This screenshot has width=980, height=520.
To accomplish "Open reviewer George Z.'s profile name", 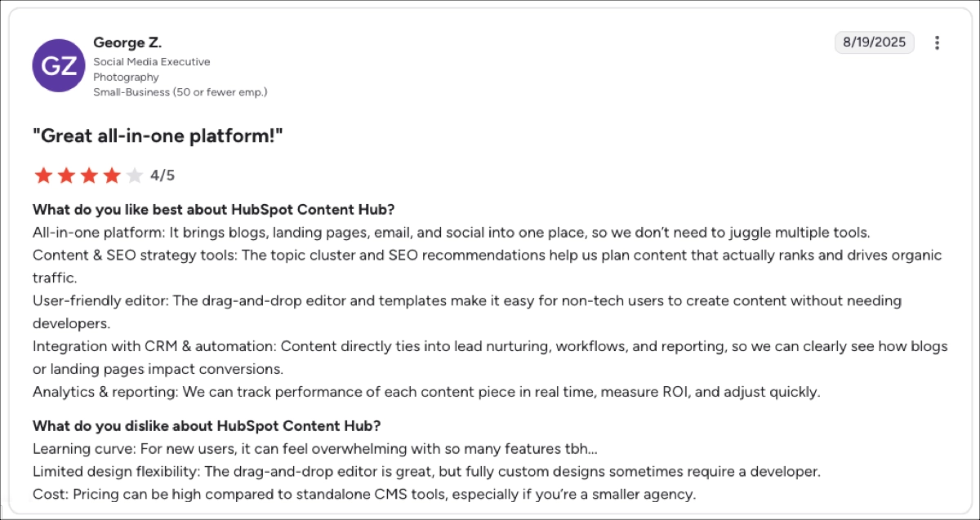I will (127, 42).
